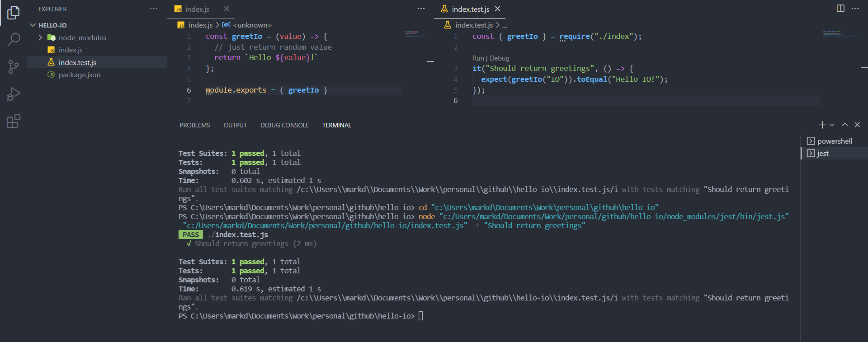Image resolution: width=868 pixels, height=342 pixels.
Task: Click the EXPLORER panel title
Action: (x=52, y=9)
